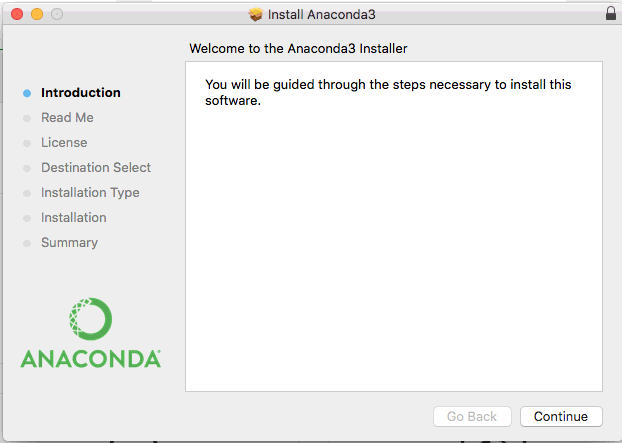Click the lock icon in the title bar
The image size is (622, 443).
click(x=611, y=13)
